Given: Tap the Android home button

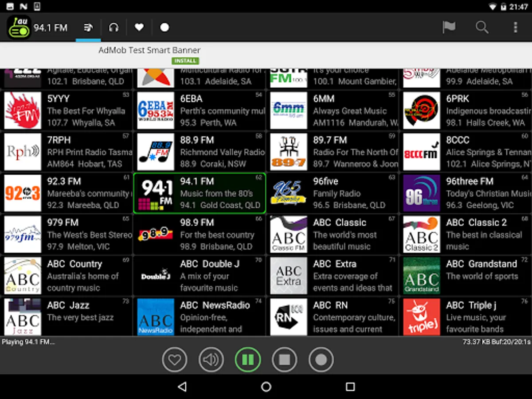Looking at the screenshot, I should pos(266,387).
